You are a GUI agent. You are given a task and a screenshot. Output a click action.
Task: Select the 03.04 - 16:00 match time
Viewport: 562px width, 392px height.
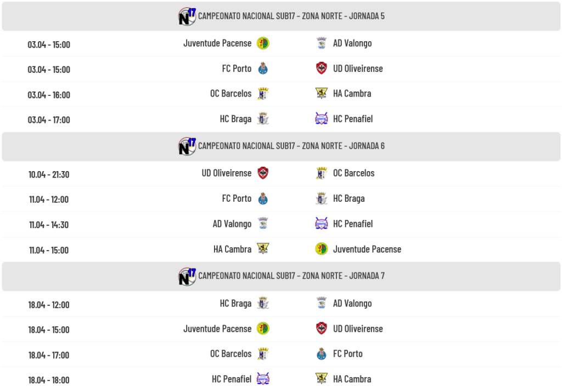(49, 95)
